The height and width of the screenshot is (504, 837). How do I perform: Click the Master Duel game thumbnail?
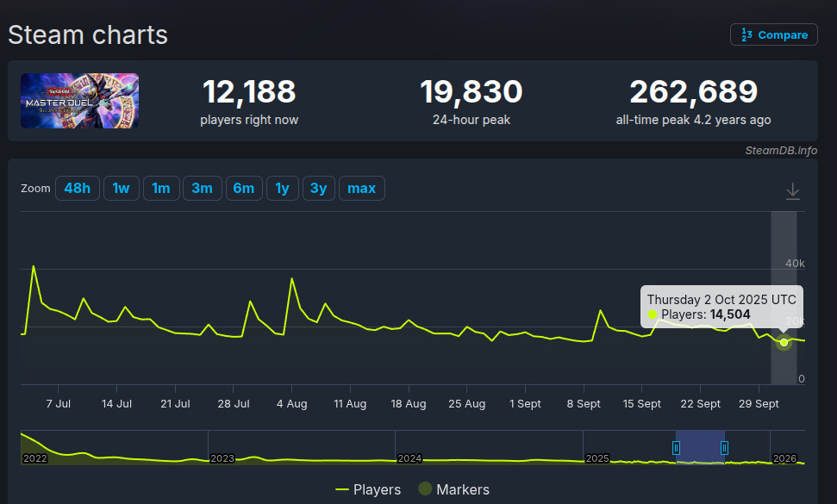tap(79, 101)
